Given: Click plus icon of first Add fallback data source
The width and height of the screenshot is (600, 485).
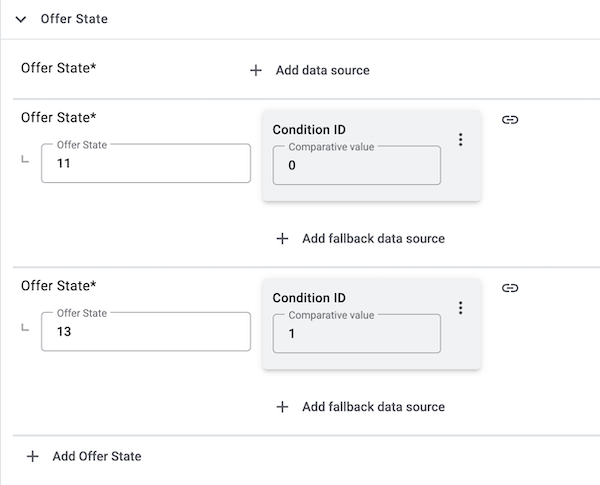Looking at the screenshot, I should (282, 239).
